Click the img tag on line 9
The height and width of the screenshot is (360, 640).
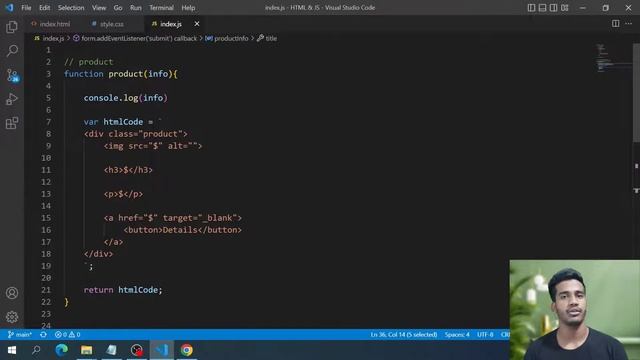click(x=153, y=146)
